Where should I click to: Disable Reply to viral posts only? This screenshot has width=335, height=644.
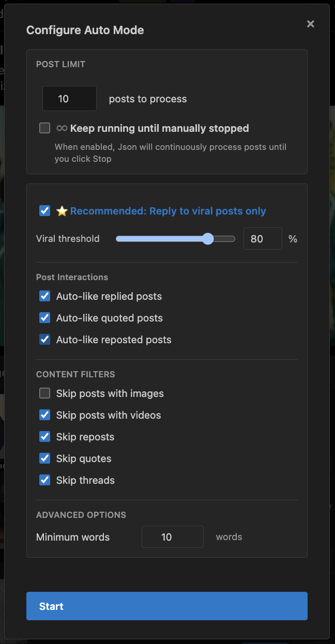point(44,210)
